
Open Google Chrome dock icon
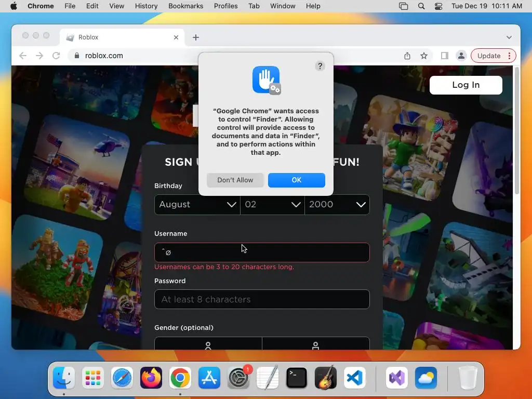coord(180,378)
